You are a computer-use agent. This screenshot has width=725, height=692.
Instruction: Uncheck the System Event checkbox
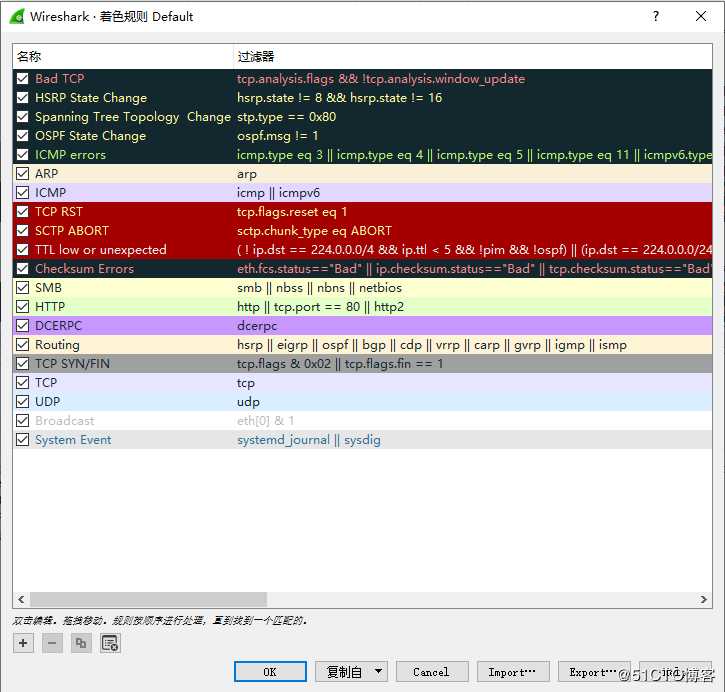tap(23, 439)
